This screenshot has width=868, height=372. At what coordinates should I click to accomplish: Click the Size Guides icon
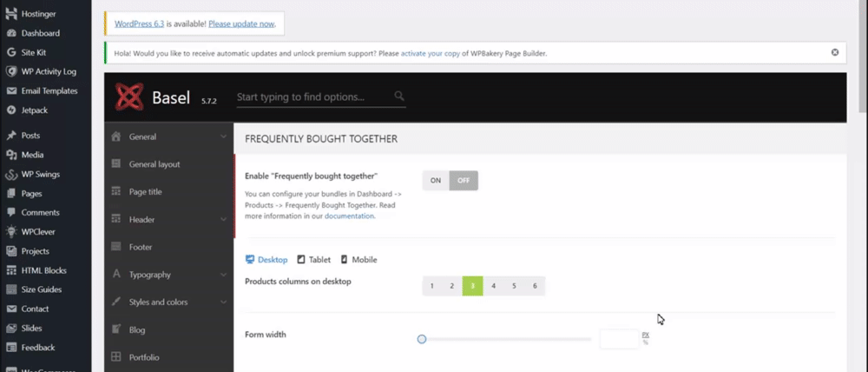(x=10, y=289)
